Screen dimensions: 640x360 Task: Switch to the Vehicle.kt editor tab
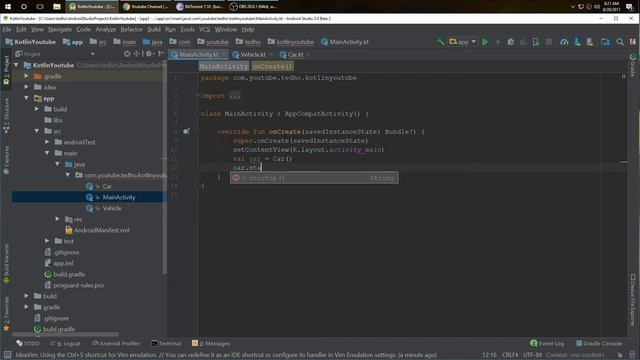pos(252,54)
